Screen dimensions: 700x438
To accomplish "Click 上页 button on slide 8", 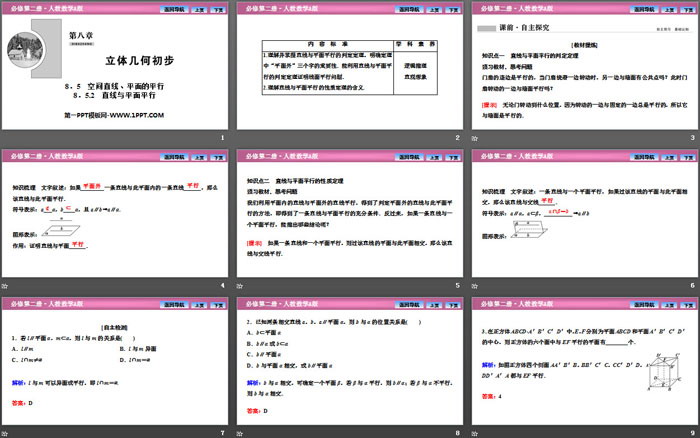I will click(x=434, y=305).
